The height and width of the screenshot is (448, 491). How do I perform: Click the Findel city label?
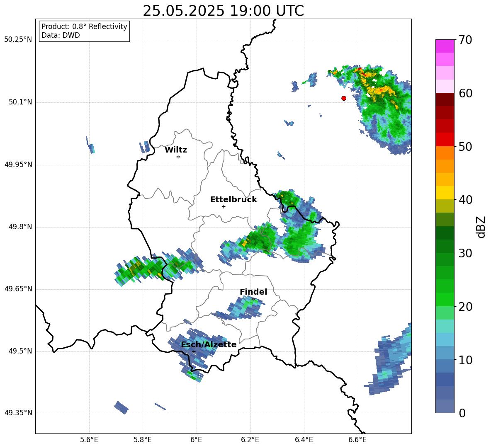253,292
